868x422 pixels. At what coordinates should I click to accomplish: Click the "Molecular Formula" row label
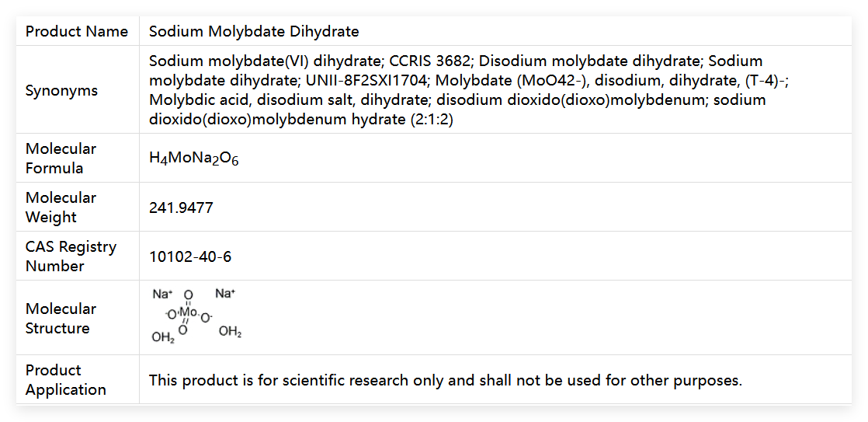(61, 158)
